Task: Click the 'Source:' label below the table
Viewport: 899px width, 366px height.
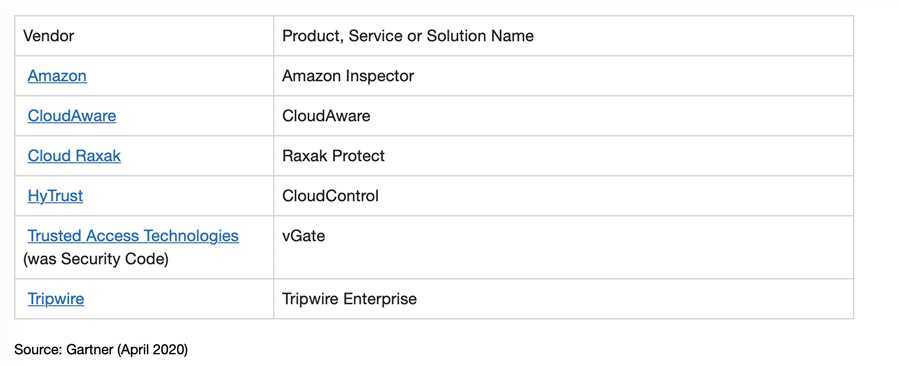Action: [38, 349]
